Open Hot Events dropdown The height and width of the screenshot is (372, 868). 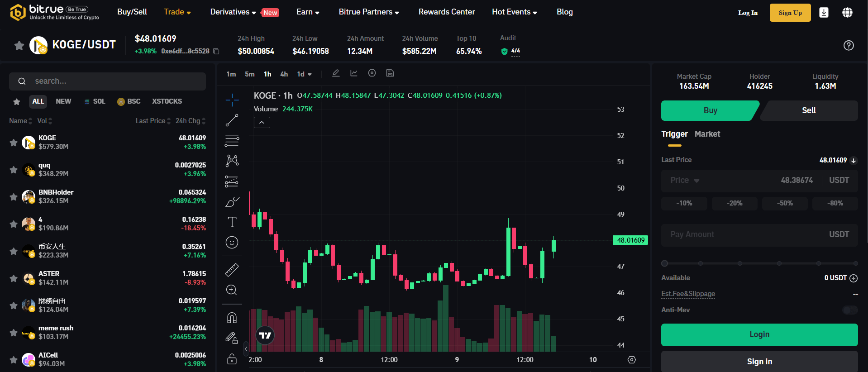[x=515, y=12]
